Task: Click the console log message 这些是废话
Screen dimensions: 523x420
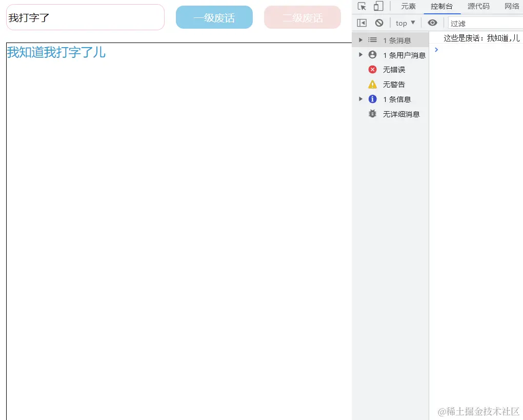Action: click(481, 38)
